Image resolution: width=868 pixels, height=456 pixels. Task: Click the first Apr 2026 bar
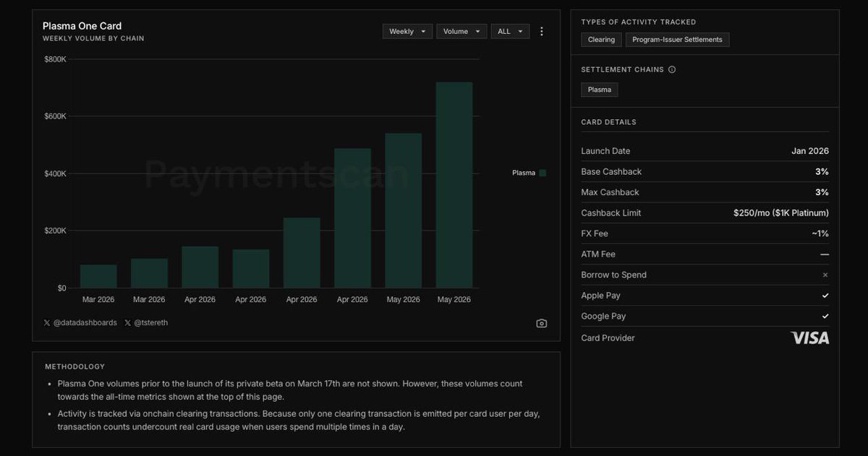[x=200, y=267]
